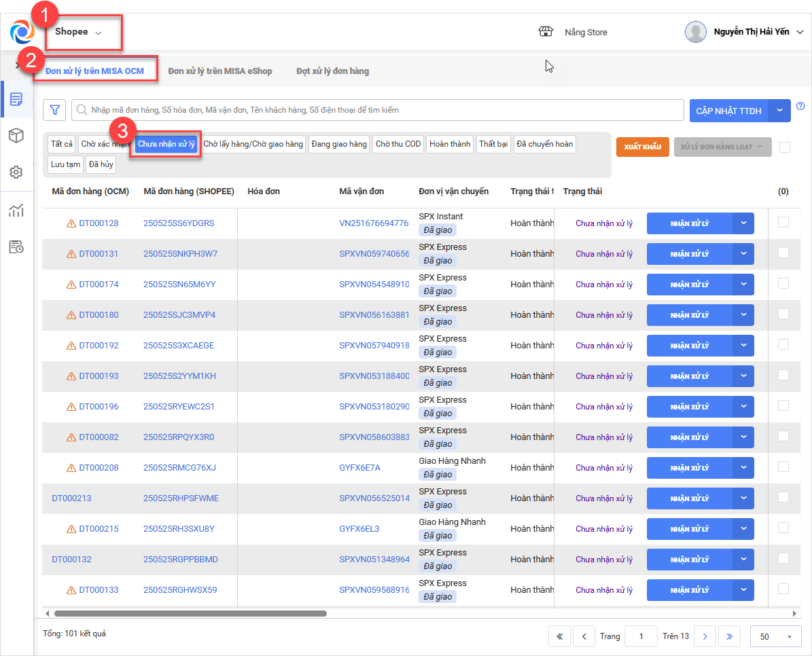Click the orange XUẤT KHẨU button
812x656 pixels.
click(x=643, y=147)
